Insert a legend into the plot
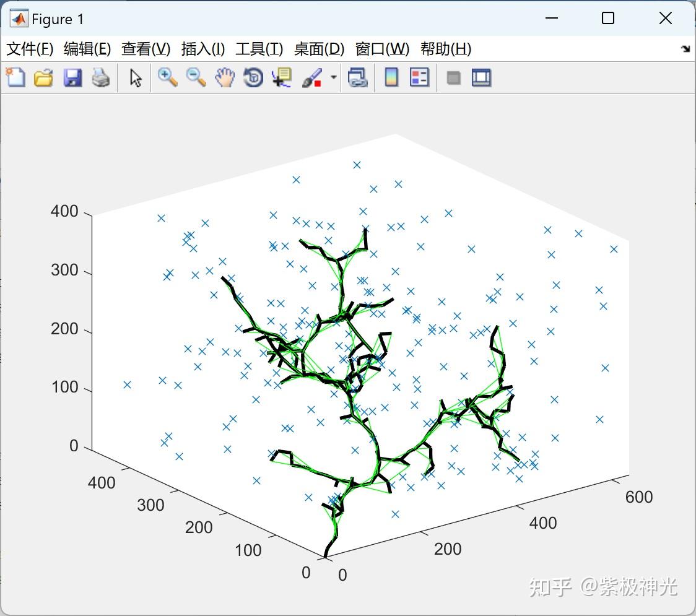The height and width of the screenshot is (616, 696). point(420,77)
